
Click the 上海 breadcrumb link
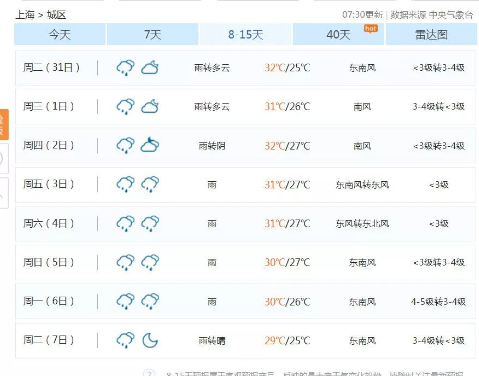click(25, 15)
